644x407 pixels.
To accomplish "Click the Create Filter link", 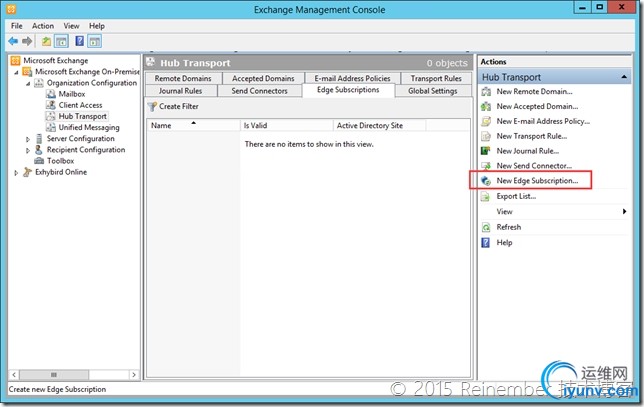I will point(179,106).
